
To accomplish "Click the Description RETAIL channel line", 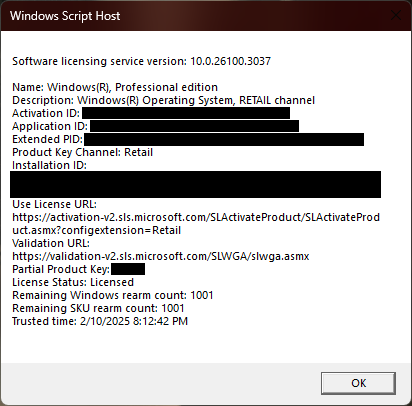I will click(x=164, y=100).
